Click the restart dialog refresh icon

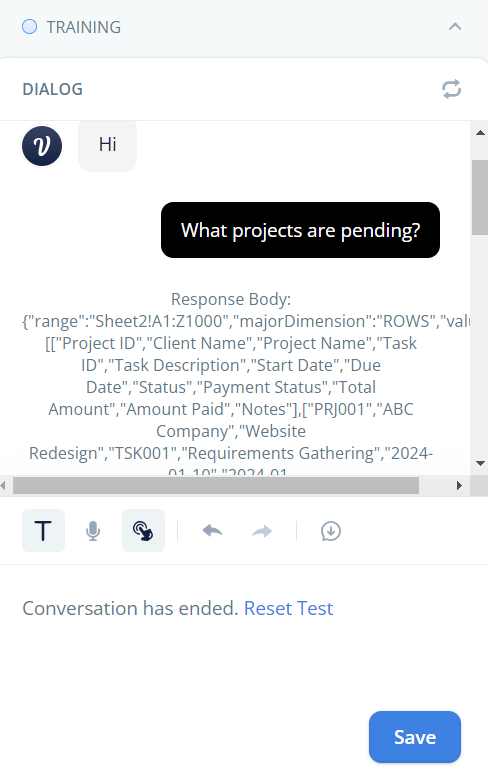(x=452, y=89)
